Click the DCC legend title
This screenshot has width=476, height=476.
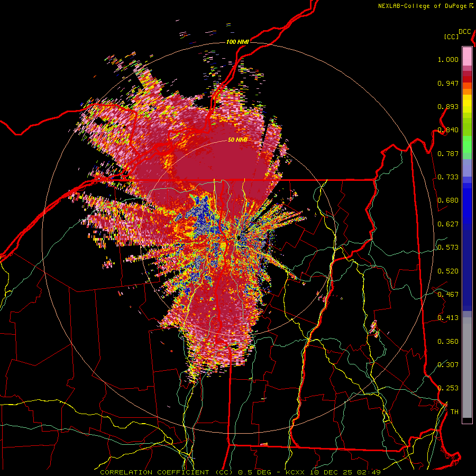pyautogui.click(x=465, y=32)
